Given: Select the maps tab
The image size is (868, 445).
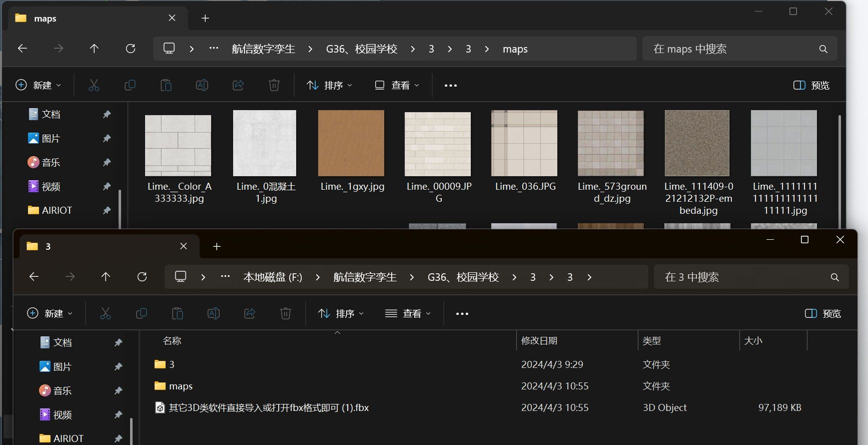Looking at the screenshot, I should coord(98,19).
